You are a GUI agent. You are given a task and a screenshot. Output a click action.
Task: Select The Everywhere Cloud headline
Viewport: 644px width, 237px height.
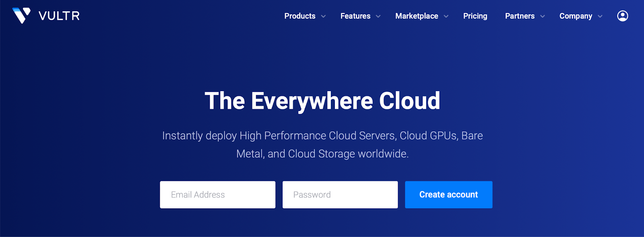[x=322, y=101]
